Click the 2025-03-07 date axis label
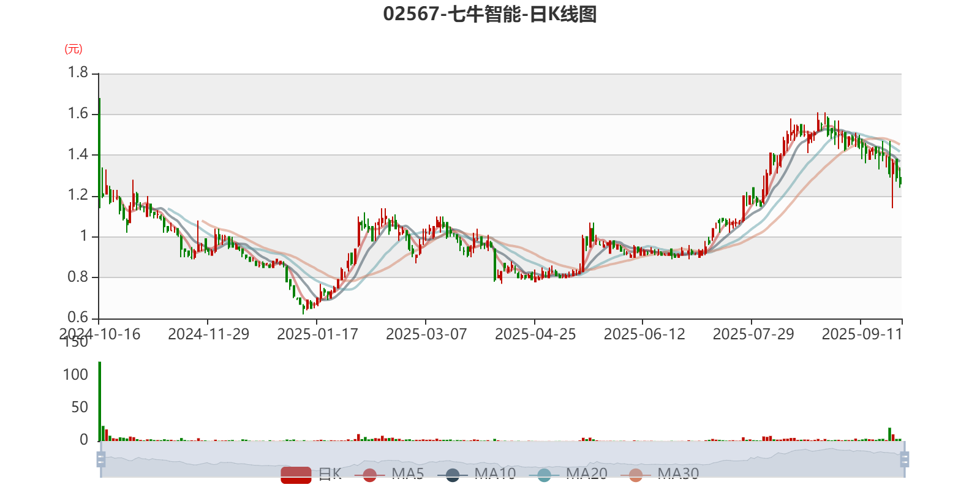Viewport: 980px width, 490px height. point(426,334)
